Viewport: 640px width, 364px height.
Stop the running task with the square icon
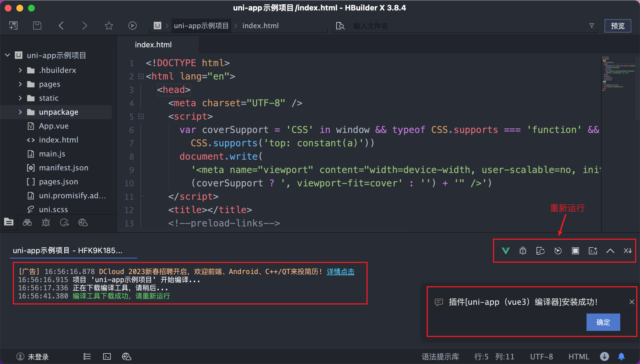click(575, 251)
